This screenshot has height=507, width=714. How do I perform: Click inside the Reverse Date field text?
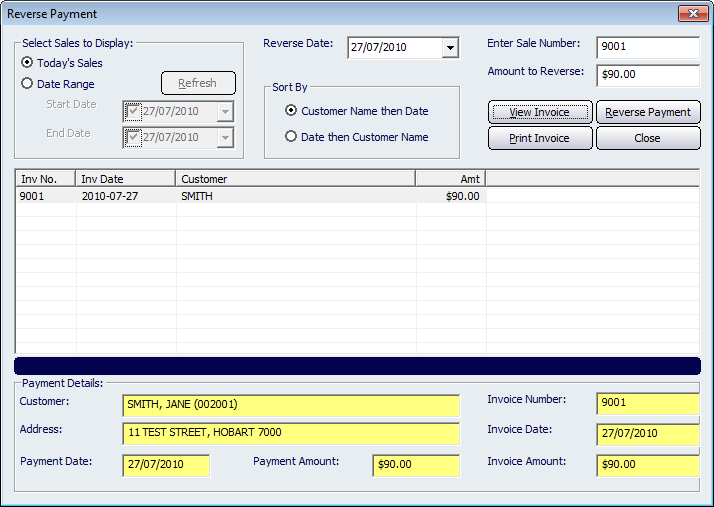[x=379, y=47]
